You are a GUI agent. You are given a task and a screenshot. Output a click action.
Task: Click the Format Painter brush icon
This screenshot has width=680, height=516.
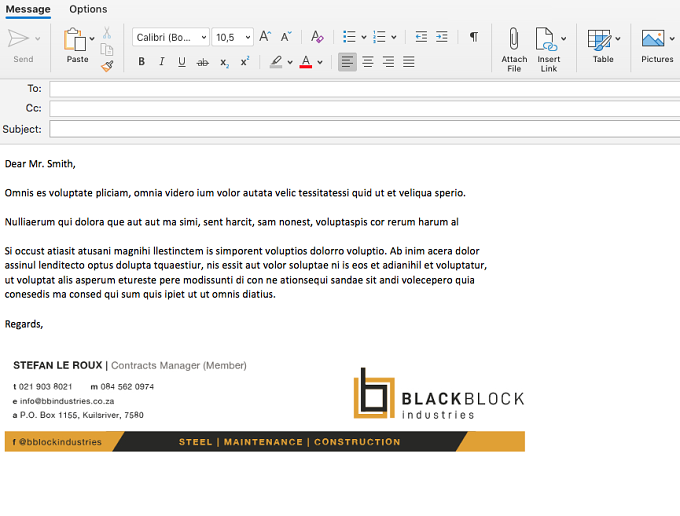tap(107, 66)
